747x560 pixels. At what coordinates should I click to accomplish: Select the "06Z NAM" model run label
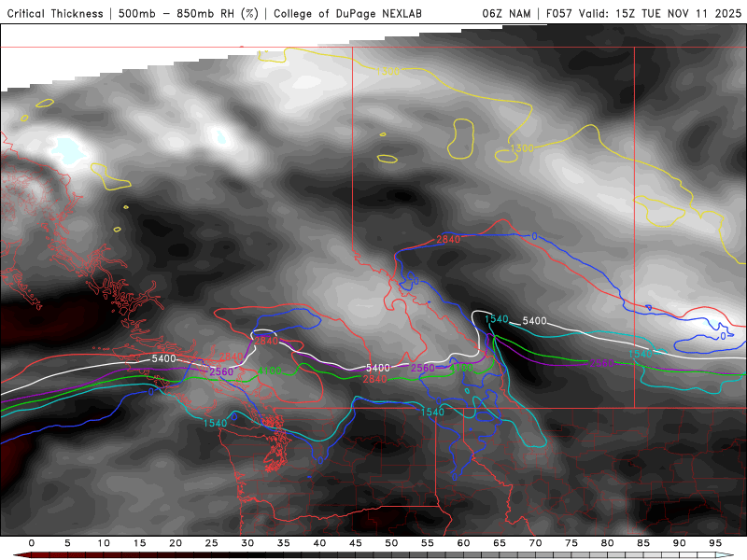pos(506,14)
